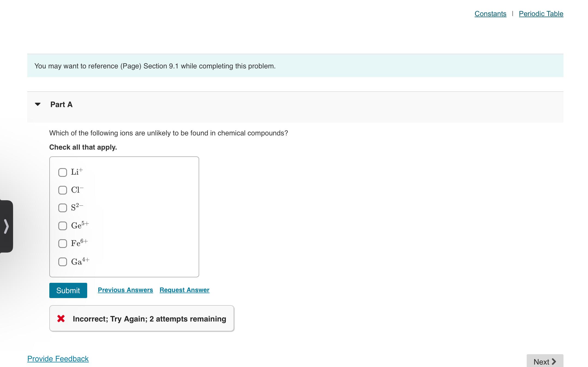The height and width of the screenshot is (367, 588).
Task: Collapse Part A with the triangle arrow
Action: (x=38, y=104)
